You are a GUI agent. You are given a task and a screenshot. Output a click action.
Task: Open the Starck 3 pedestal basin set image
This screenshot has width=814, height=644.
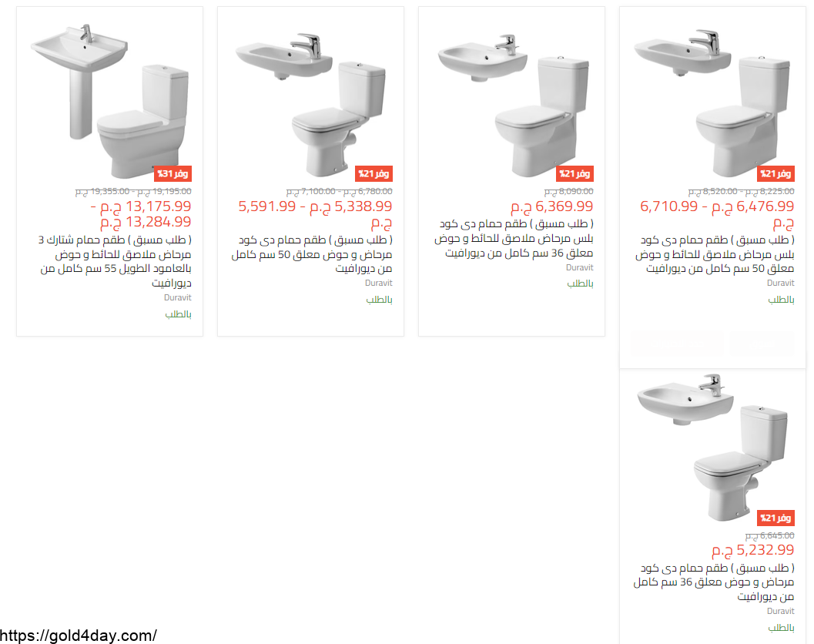coord(109,99)
